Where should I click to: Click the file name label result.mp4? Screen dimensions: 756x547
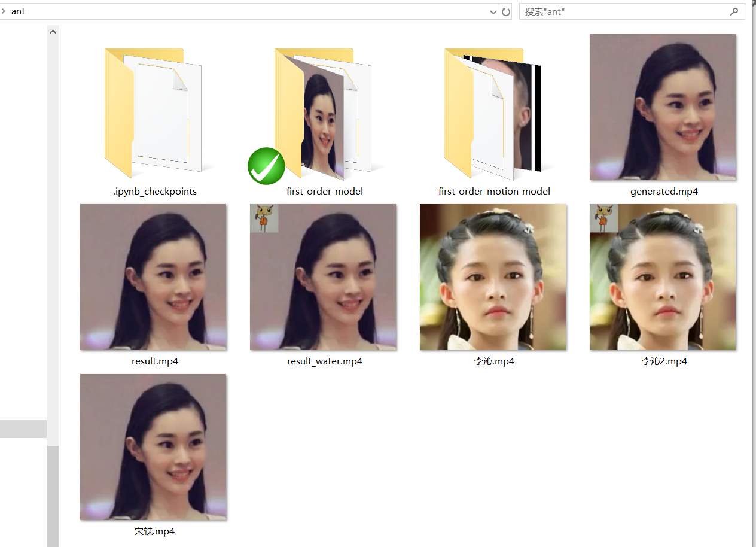155,361
